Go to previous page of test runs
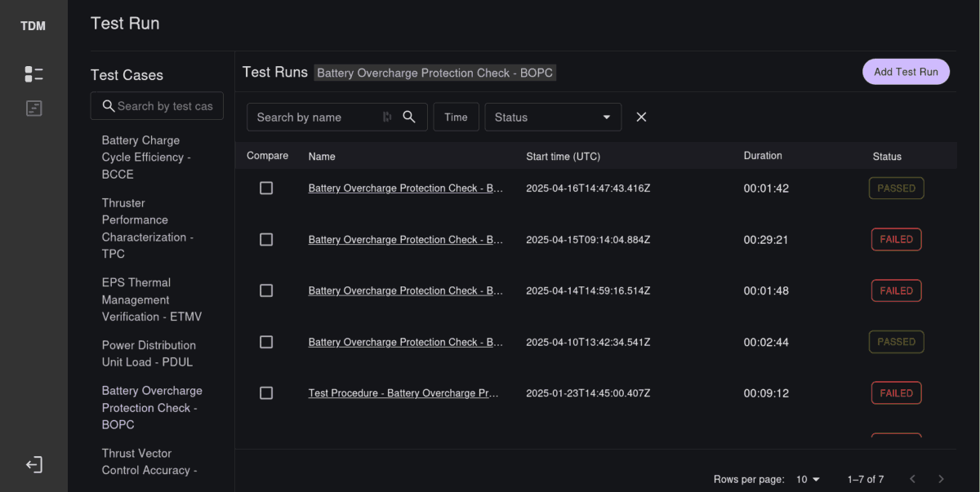 pos(913,479)
